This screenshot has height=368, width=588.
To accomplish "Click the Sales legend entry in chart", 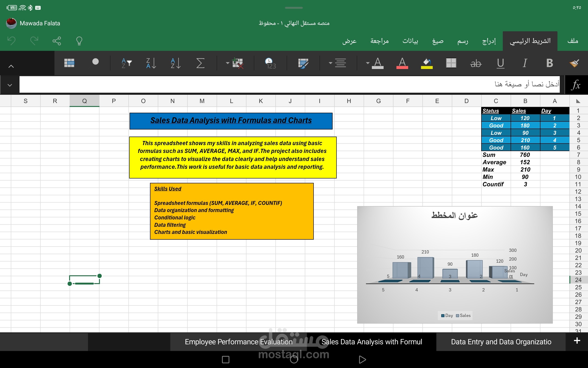I will [x=463, y=315].
